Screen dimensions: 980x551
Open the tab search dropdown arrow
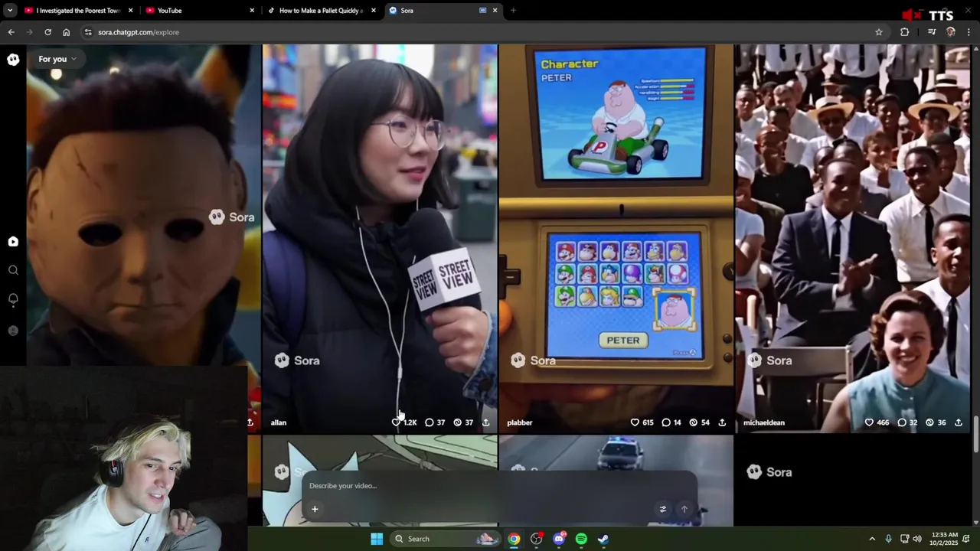pyautogui.click(x=10, y=11)
